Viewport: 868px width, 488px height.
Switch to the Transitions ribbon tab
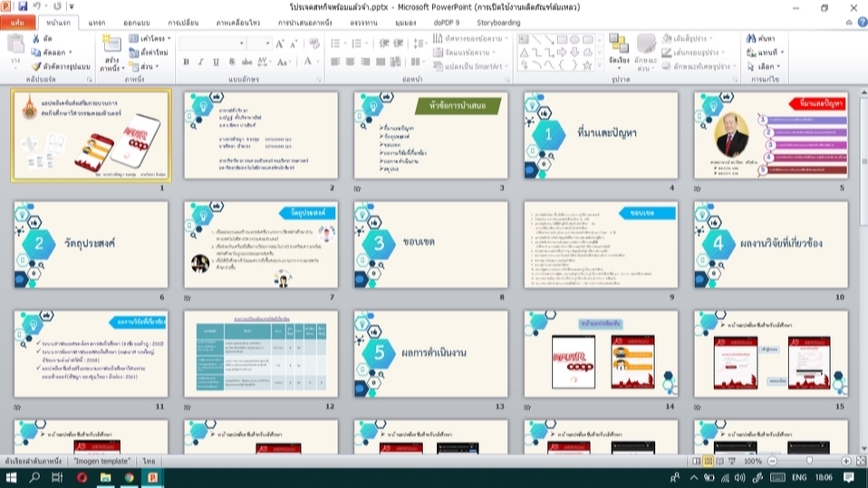(x=183, y=23)
